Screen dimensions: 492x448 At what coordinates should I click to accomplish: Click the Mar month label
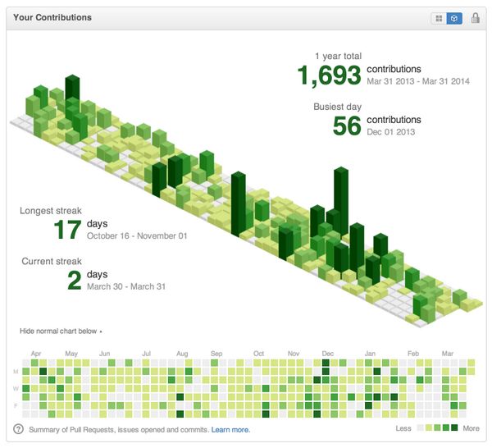(448, 354)
